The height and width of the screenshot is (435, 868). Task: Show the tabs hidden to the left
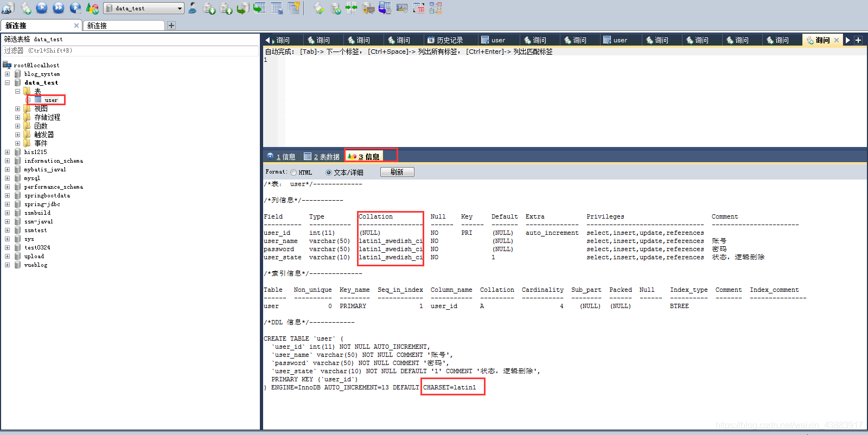[x=267, y=40]
